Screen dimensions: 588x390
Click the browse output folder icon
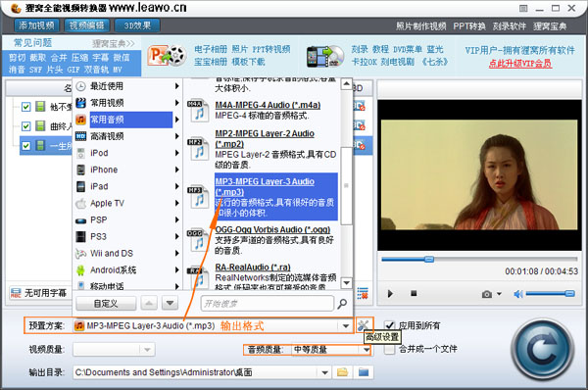(342, 372)
